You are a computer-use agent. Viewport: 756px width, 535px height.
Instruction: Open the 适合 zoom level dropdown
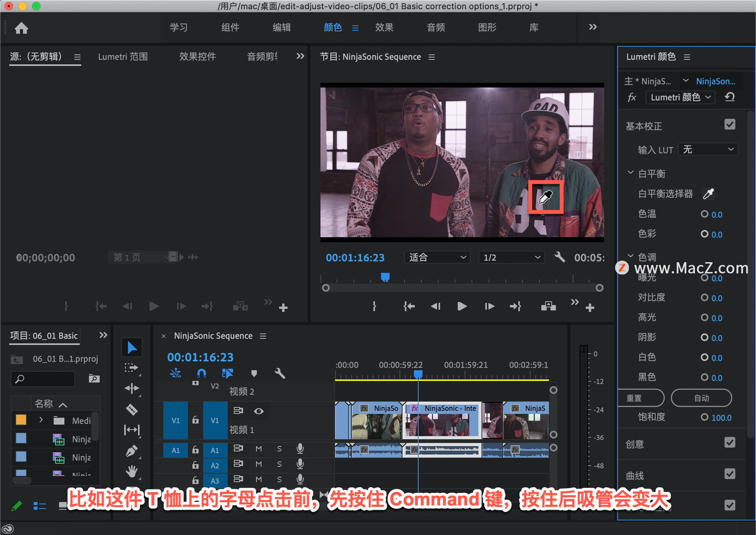tap(437, 257)
